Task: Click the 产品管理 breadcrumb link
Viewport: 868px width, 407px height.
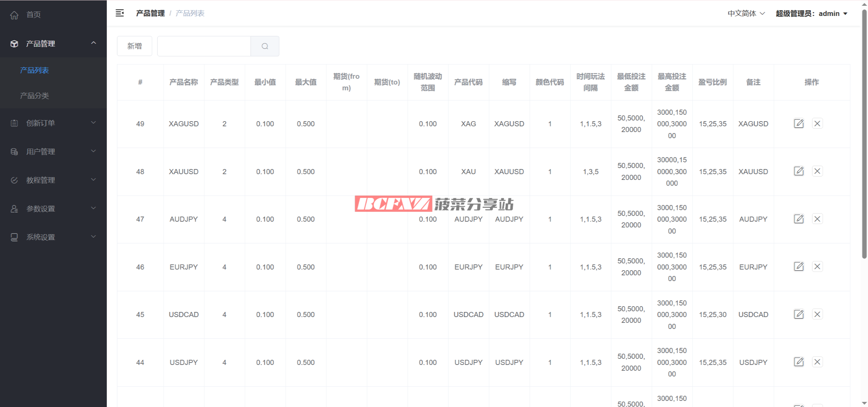Action: coord(150,13)
